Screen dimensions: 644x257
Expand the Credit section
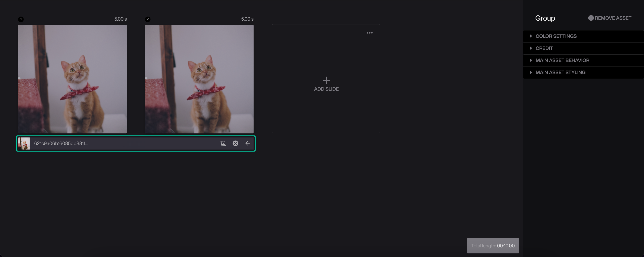click(544, 48)
